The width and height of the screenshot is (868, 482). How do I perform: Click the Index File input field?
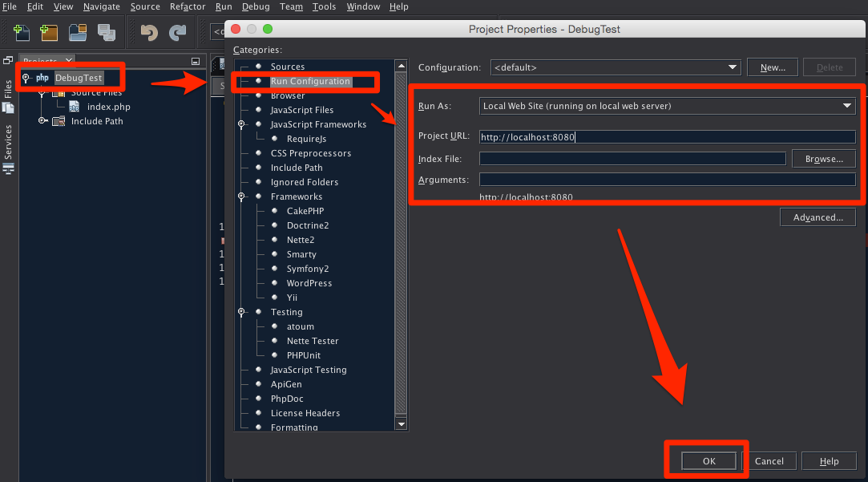pos(632,159)
